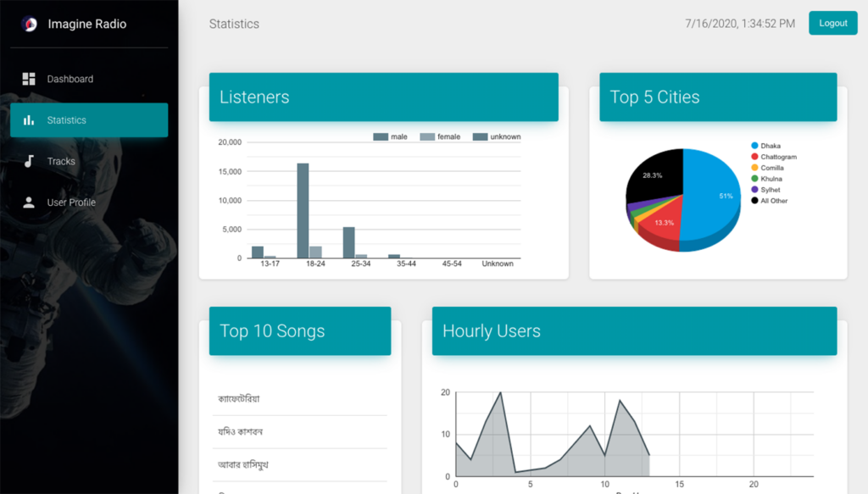
Task: Click the Statistics bar chart icon
Action: pos(29,120)
